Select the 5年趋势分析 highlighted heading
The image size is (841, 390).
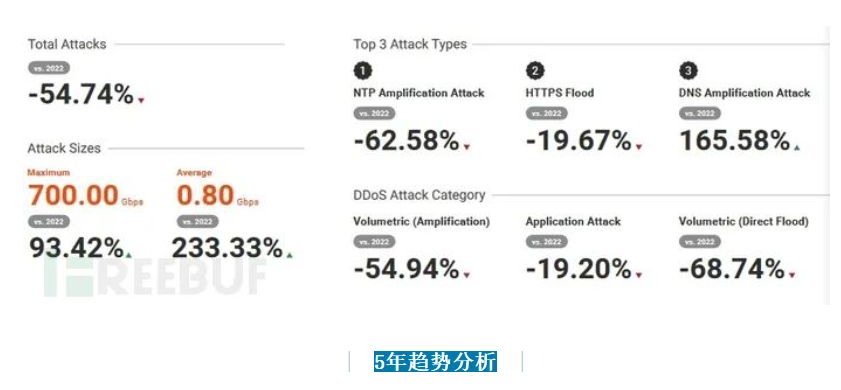[x=436, y=362]
